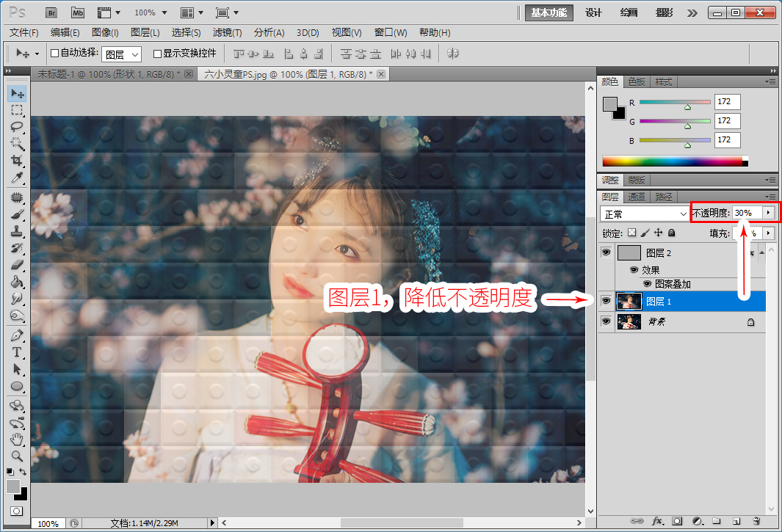This screenshot has width=782, height=532.
Task: Open the blend mode 正常 dropdown
Action: tap(645, 214)
